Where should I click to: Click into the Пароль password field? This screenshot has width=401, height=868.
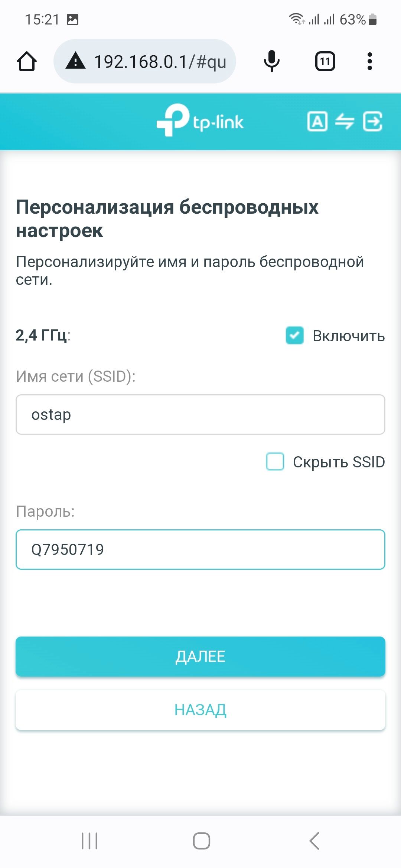coord(200,549)
